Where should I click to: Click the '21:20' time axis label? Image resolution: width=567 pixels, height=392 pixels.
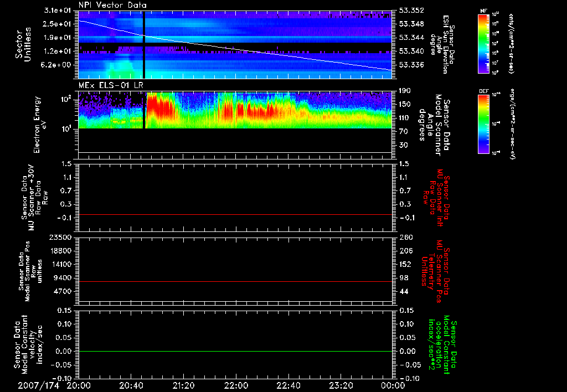coord(183,386)
